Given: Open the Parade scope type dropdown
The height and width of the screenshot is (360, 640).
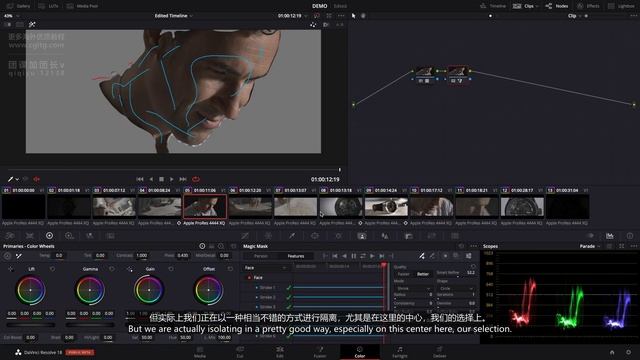Looking at the screenshot, I should click(590, 246).
